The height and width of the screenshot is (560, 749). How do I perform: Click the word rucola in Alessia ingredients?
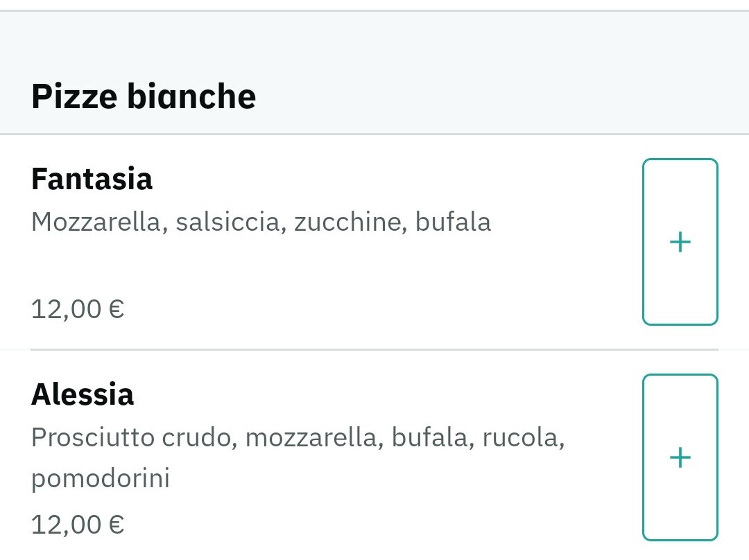519,438
